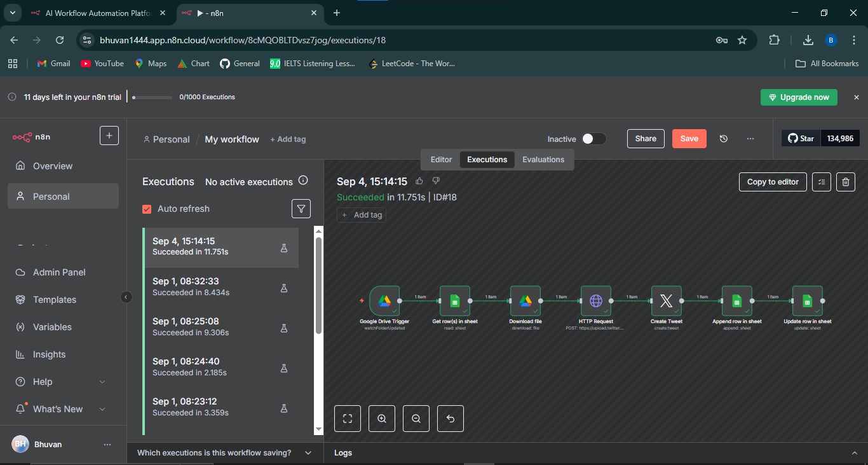Select the Create Tweet X node
The height and width of the screenshot is (465, 868).
666,301
